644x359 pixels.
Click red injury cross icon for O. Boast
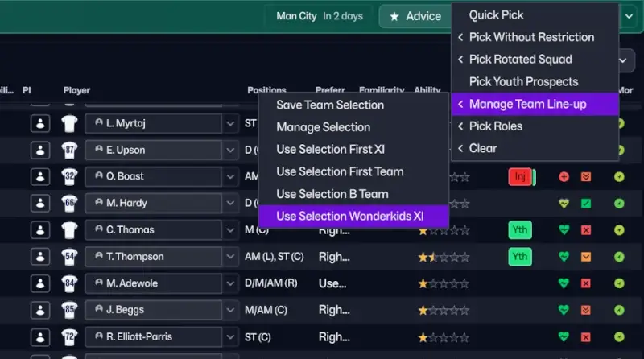(564, 176)
